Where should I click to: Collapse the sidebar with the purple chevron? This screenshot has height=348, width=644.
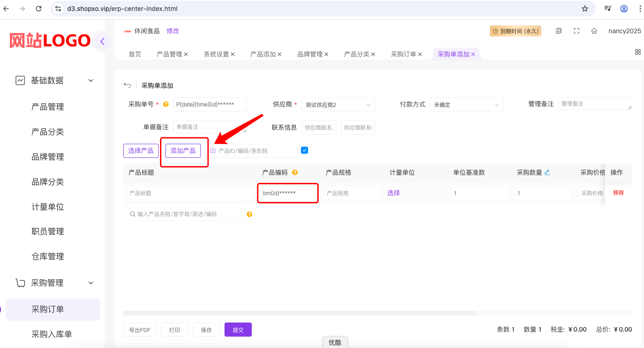coord(102,42)
